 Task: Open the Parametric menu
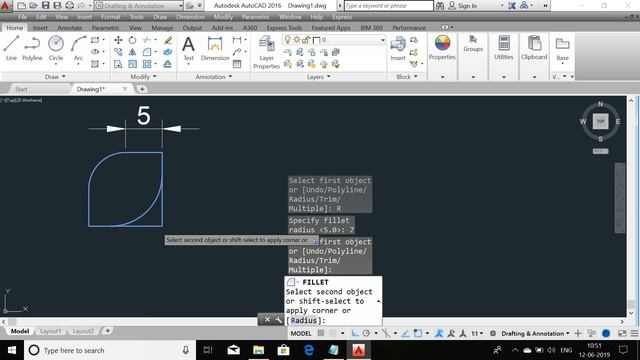pos(256,17)
